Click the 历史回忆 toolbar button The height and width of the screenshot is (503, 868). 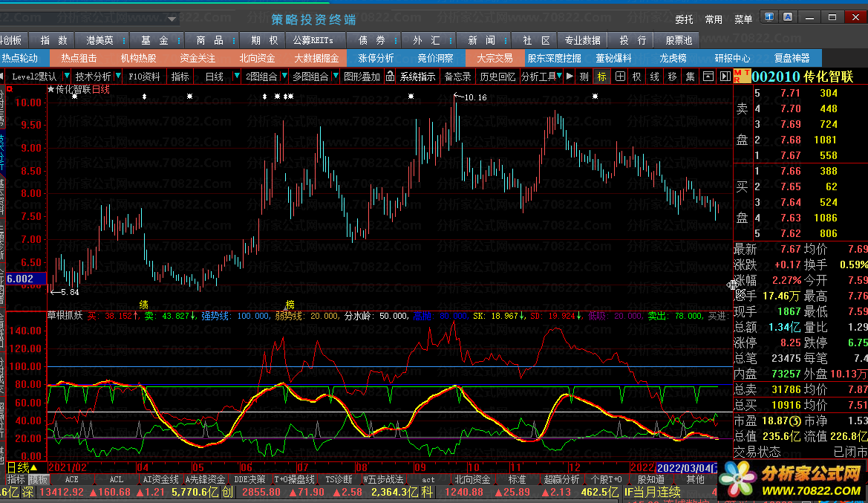click(497, 77)
